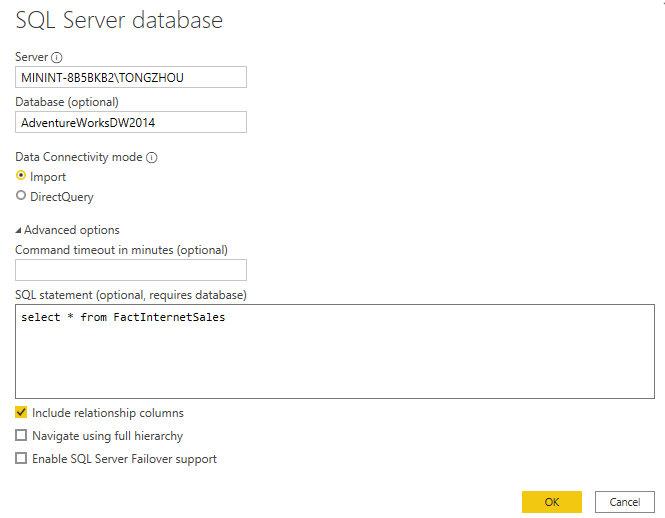The height and width of the screenshot is (518, 665).
Task: Click inside the SQL statement text area
Action: (x=335, y=351)
